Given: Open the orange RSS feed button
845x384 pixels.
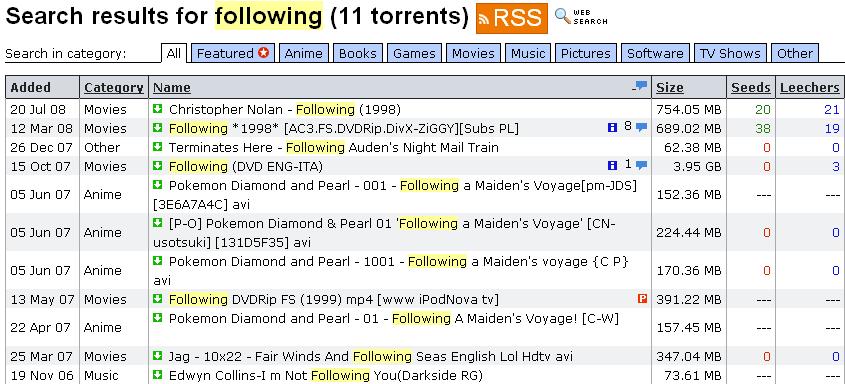Looking at the screenshot, I should pyautogui.click(x=511, y=18).
